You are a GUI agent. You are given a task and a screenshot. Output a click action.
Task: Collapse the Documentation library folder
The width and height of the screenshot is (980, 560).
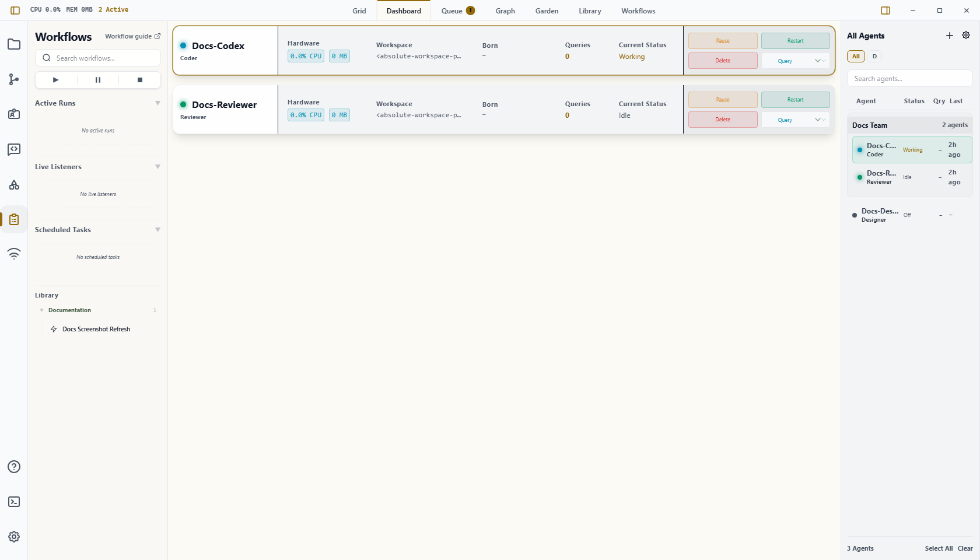click(x=41, y=310)
